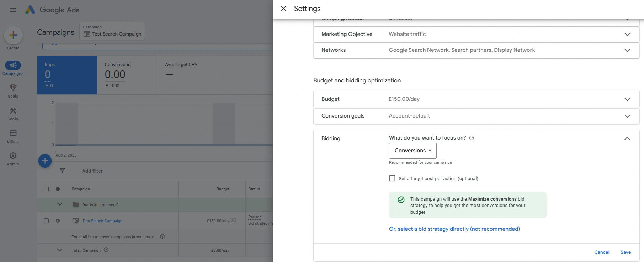Click the status column header dot
644x262 pixels.
tap(58, 189)
